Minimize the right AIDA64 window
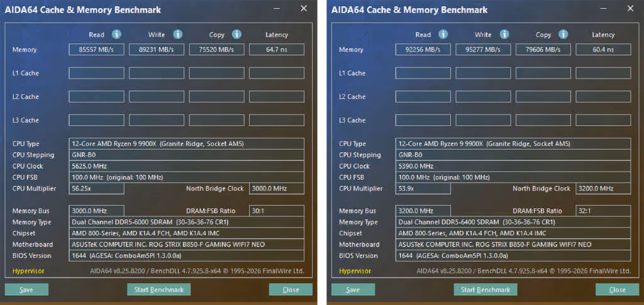The width and height of the screenshot is (644, 305). pos(603,8)
